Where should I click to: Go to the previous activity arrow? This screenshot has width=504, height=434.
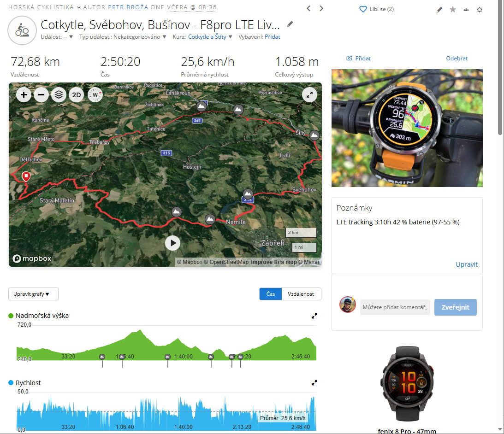(x=308, y=8)
